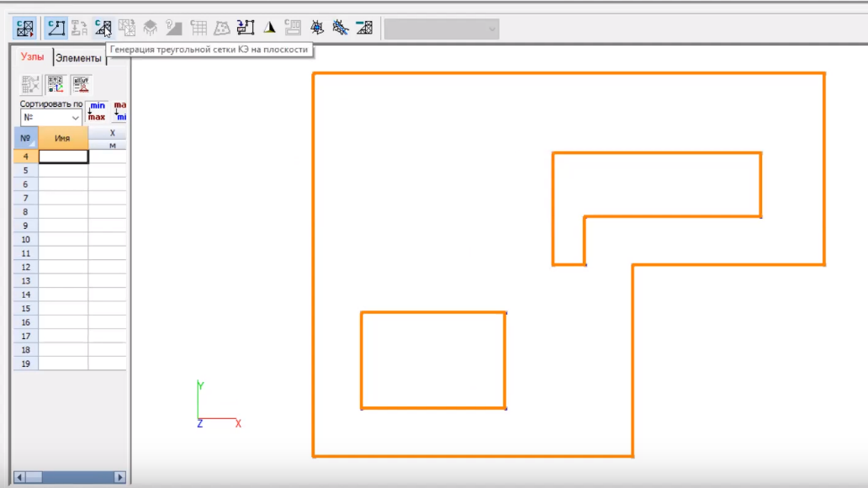Click the triangular mesh generation icon
This screenshot has width=868, height=488.
click(103, 28)
